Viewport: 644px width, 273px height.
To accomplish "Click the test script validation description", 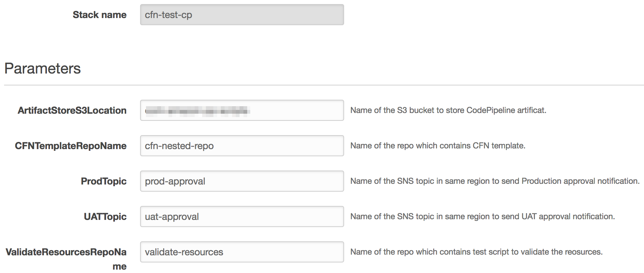I will pos(476,252).
